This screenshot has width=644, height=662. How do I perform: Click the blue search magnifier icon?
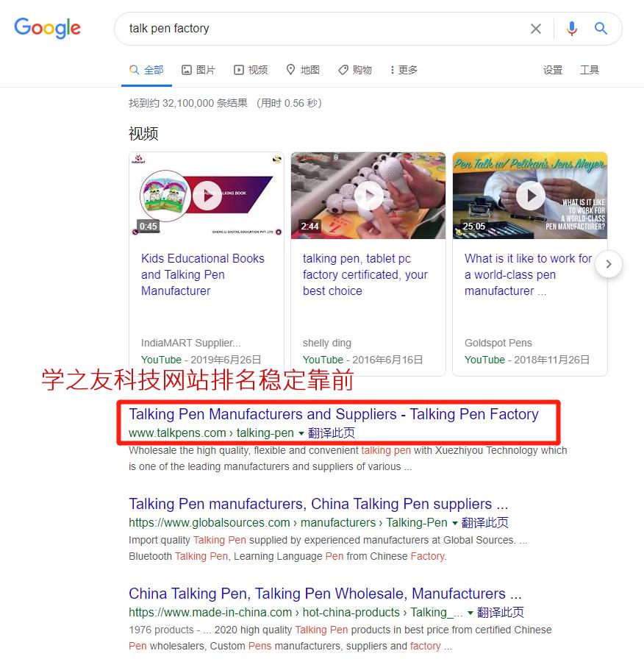coord(601,28)
